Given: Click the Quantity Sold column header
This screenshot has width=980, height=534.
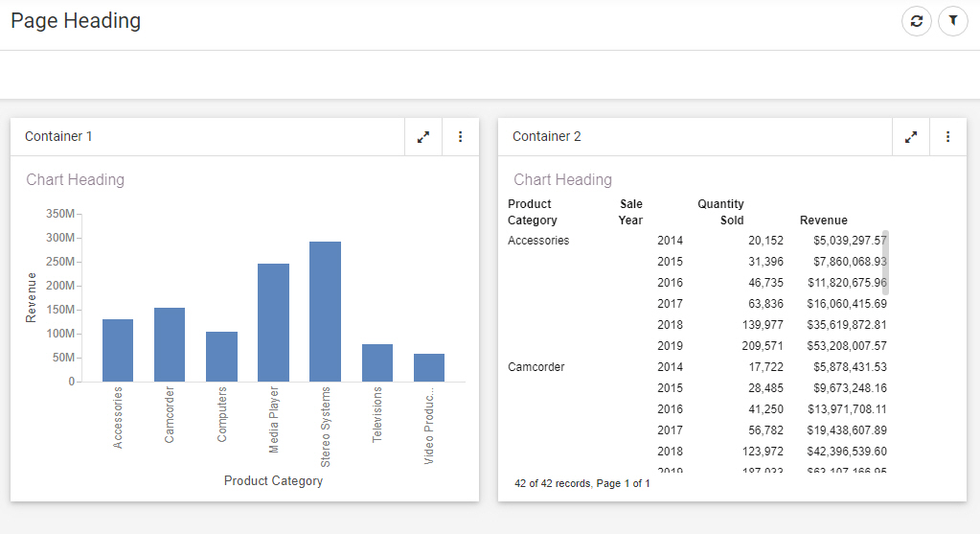Looking at the screenshot, I should [x=721, y=212].
